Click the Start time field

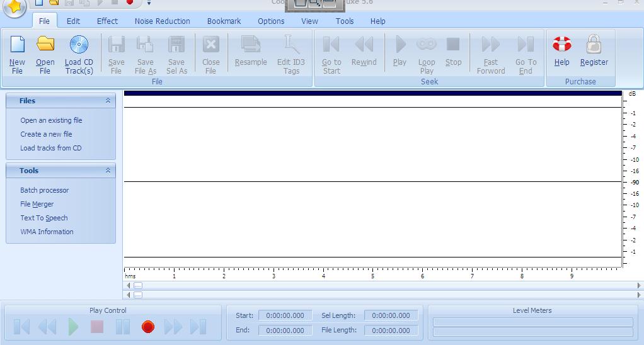[285, 315]
